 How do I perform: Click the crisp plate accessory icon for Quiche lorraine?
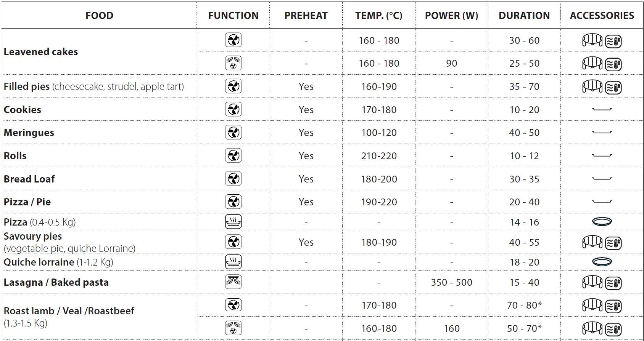coord(602,262)
